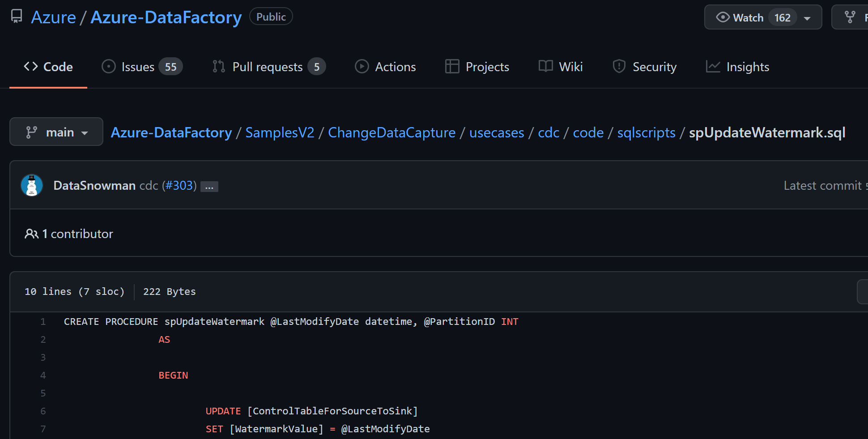Open the cdc commit message link
The image size is (868, 439).
click(x=149, y=185)
